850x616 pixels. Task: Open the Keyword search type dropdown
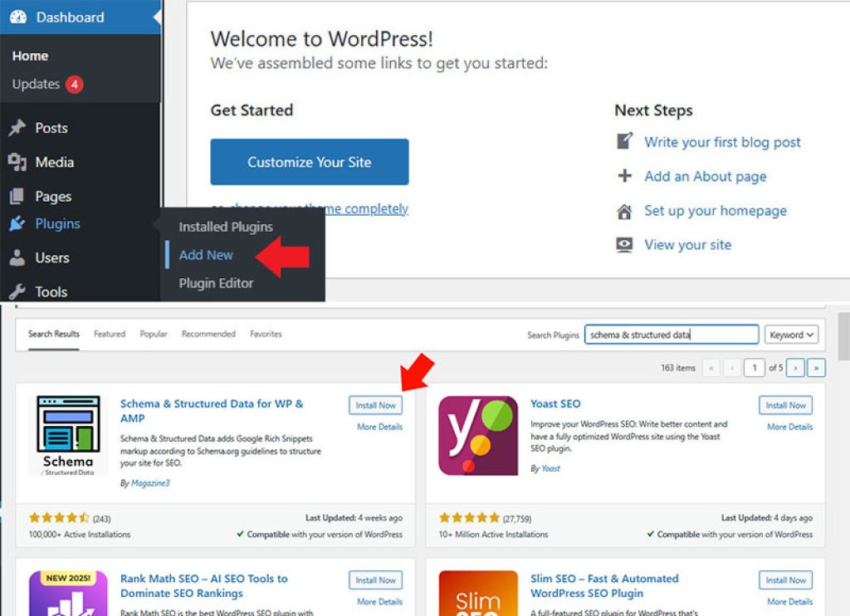791,335
